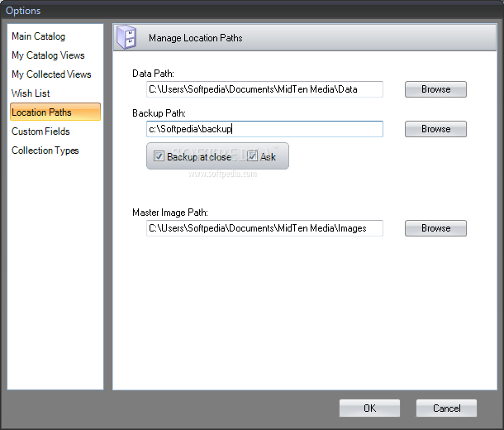Go to Wish List options
This screenshot has width=504, height=430.
coord(31,93)
